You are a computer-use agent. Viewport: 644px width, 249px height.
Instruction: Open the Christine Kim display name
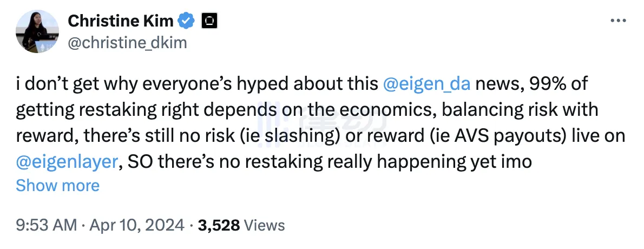tap(121, 21)
